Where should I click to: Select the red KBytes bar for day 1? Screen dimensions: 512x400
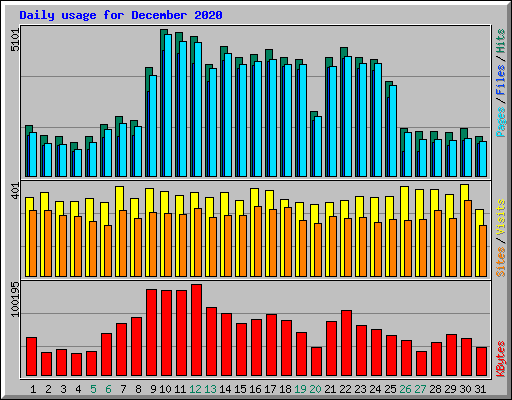31,357
